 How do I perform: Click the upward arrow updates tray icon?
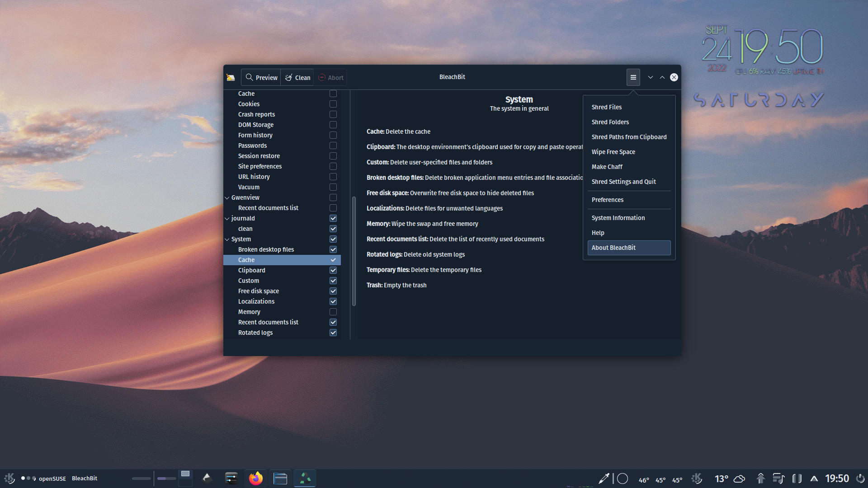click(760, 479)
